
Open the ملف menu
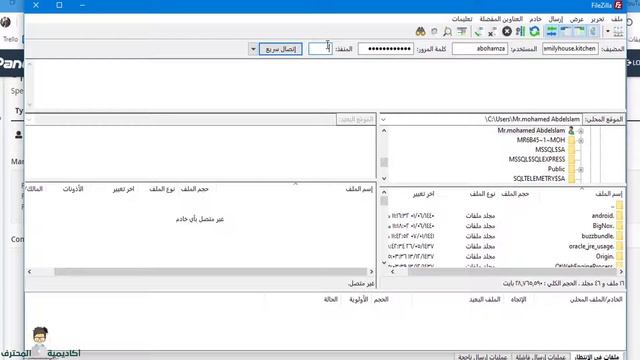[616, 19]
